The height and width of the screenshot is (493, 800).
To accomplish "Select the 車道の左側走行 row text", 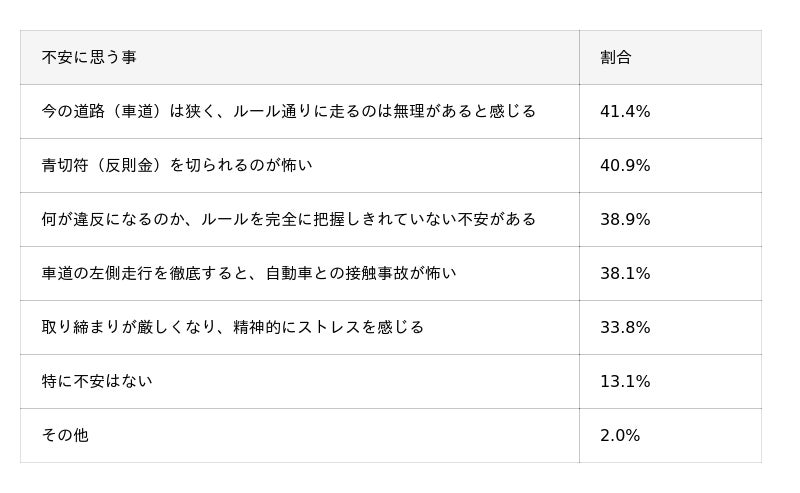I will [x=249, y=274].
